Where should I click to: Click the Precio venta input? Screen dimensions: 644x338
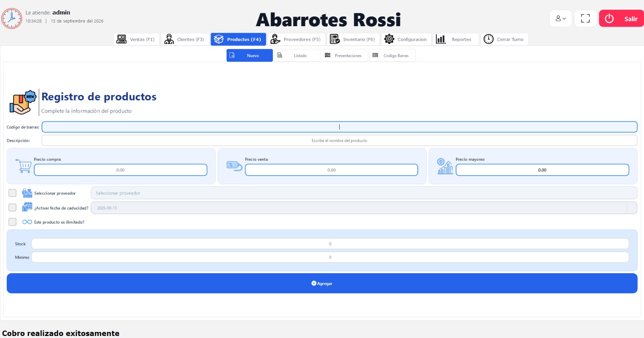(331, 170)
